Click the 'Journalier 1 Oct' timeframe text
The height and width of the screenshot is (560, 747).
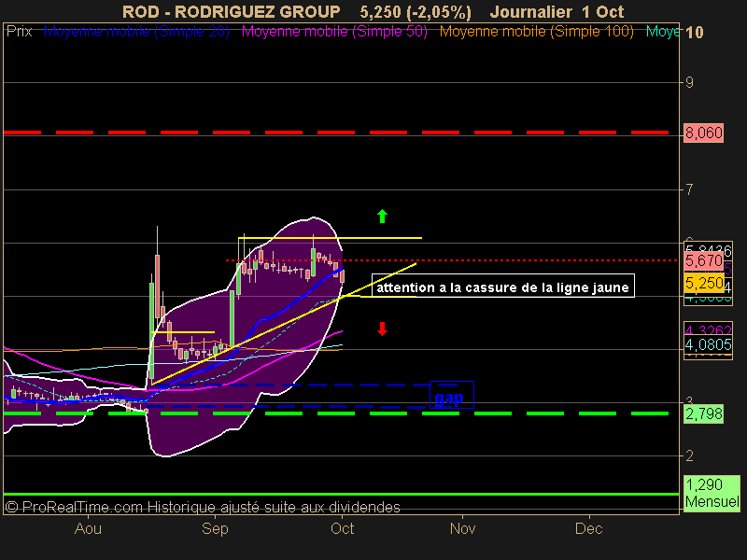click(557, 11)
